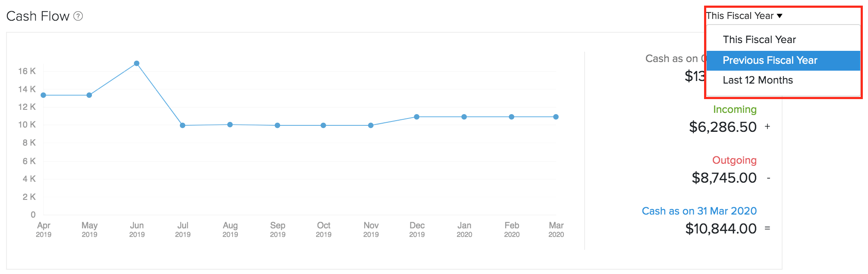Viewport: 868px width, 274px height.
Task: Click the Cash Flow help question mark icon
Action: tap(78, 16)
